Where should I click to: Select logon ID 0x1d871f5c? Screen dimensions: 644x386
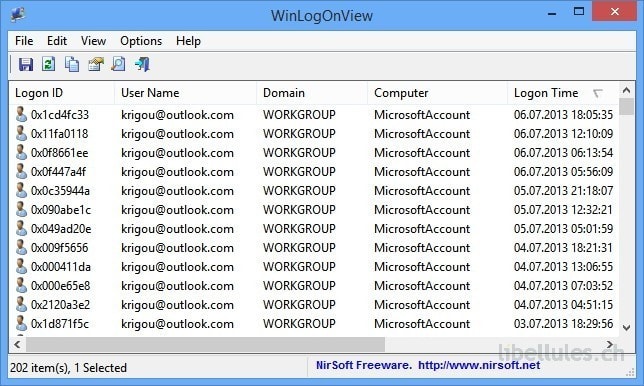(x=60, y=324)
